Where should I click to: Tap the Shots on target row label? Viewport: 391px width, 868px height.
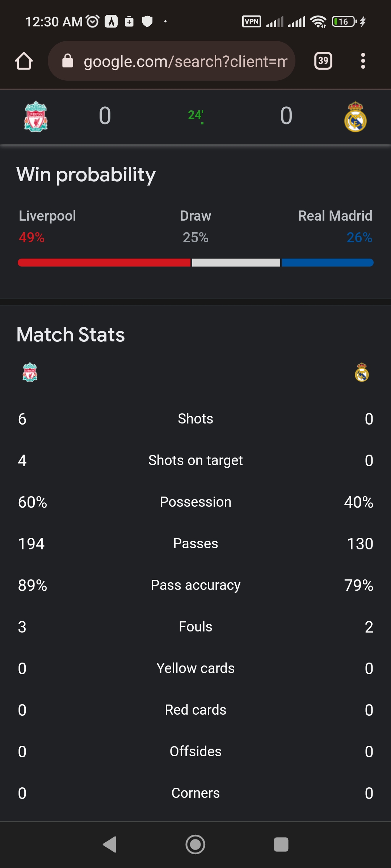pos(195,460)
